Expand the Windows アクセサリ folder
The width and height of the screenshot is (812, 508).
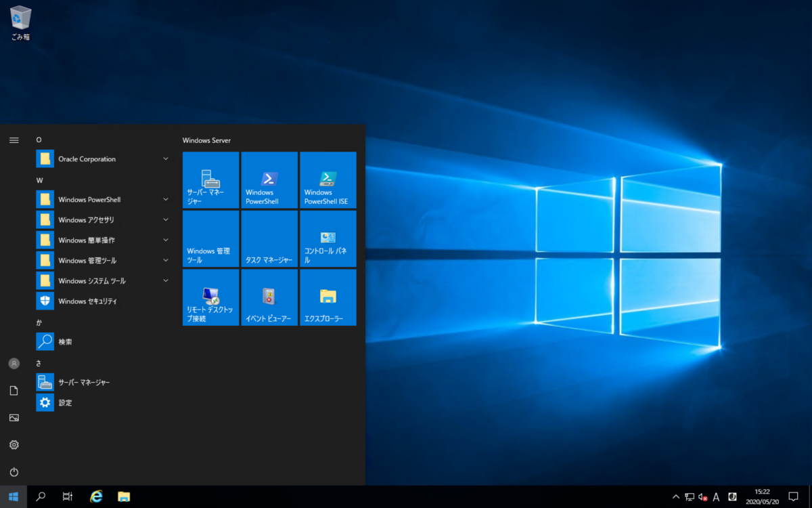tap(104, 220)
